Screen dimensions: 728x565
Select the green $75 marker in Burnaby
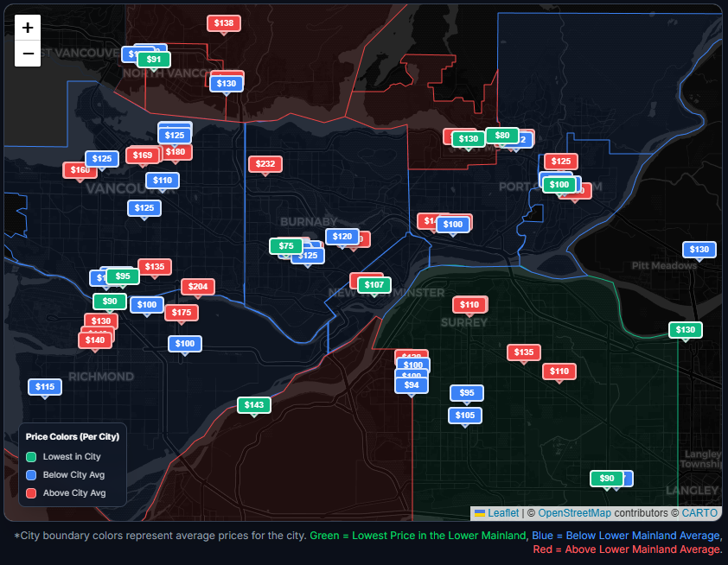click(286, 246)
